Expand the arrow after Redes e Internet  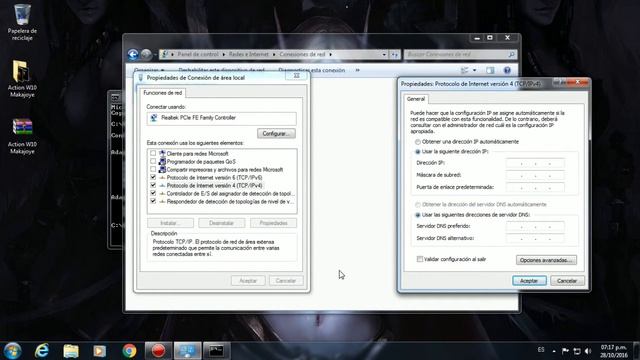[274, 54]
